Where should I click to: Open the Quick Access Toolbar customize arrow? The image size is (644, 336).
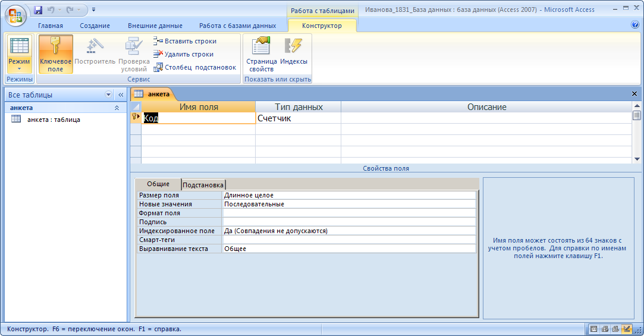[x=93, y=10]
